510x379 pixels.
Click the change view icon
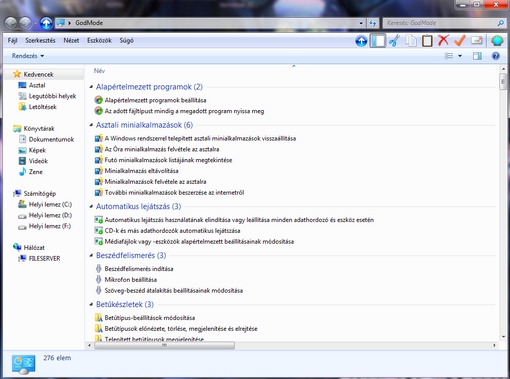click(449, 56)
